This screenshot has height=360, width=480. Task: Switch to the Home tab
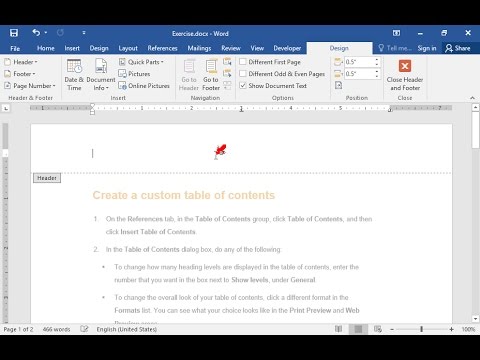[46, 48]
